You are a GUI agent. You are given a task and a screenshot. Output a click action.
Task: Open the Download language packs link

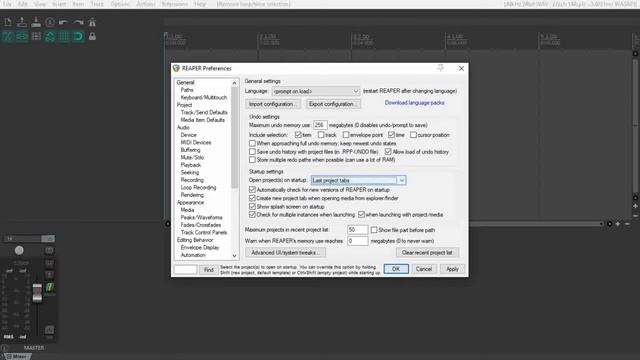tap(414, 103)
